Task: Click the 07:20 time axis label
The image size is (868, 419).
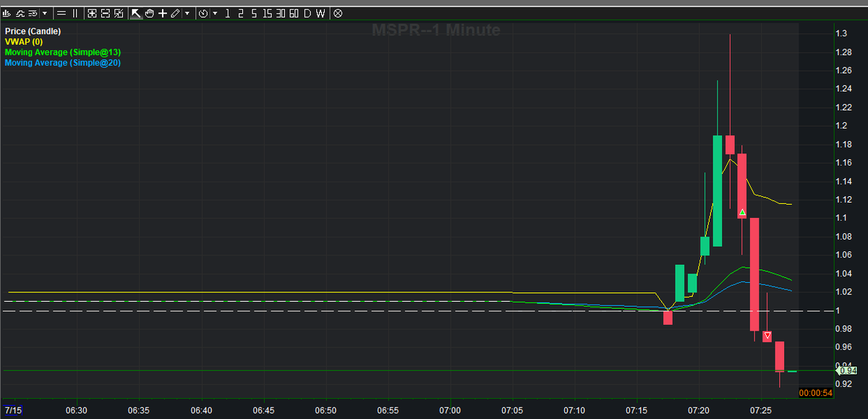Action: pos(699,410)
